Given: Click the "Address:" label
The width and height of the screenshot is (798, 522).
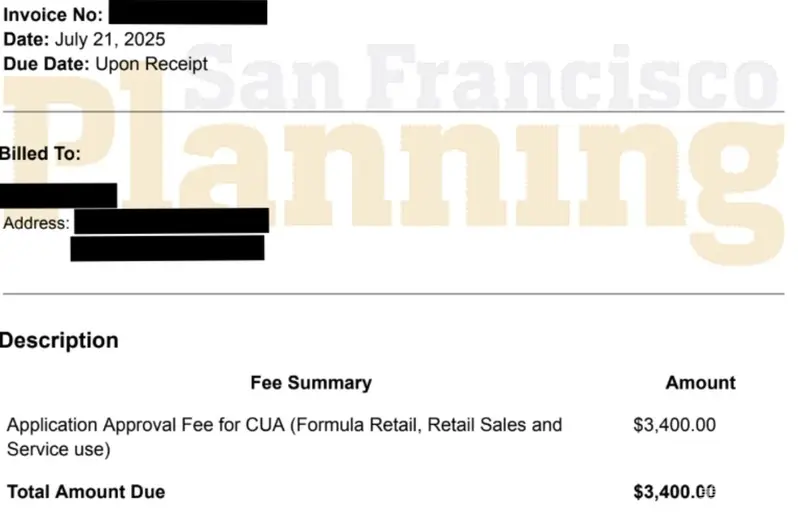Looking at the screenshot, I should 36,222.
